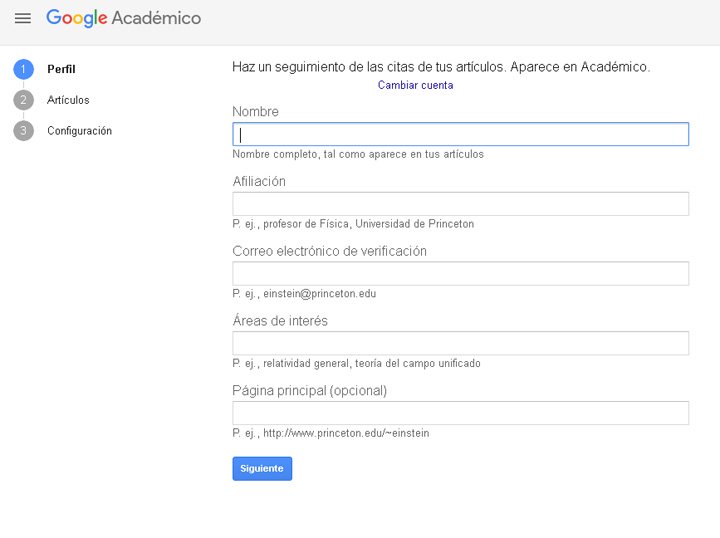Focus the Página principal (opcional) field
The image size is (720, 538).
(461, 413)
